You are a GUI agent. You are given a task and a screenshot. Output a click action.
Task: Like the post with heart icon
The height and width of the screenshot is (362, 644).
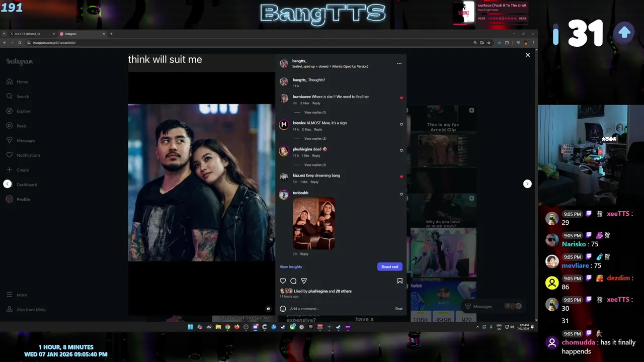[283, 281]
